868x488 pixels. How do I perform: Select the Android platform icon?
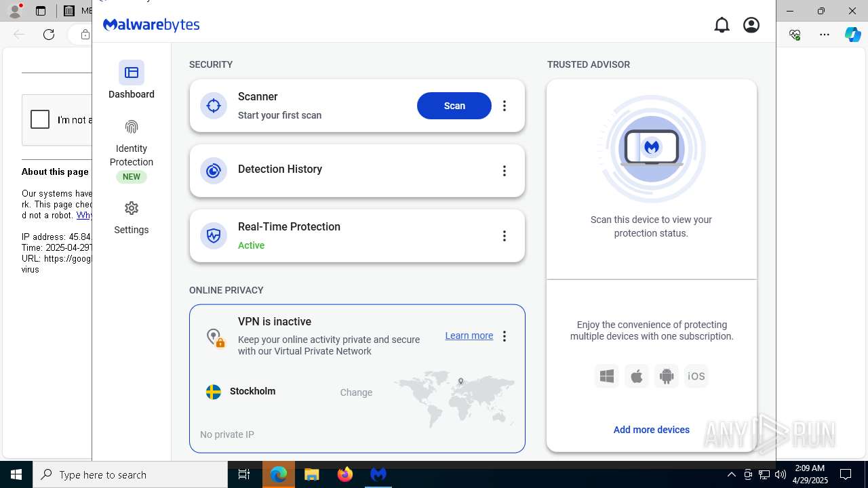click(x=667, y=376)
